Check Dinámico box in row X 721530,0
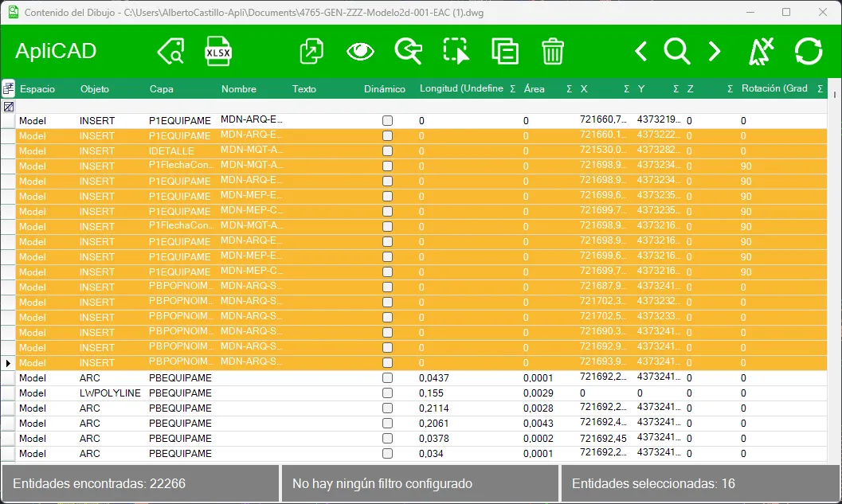Screen dimensions: 842x504 [387, 150]
